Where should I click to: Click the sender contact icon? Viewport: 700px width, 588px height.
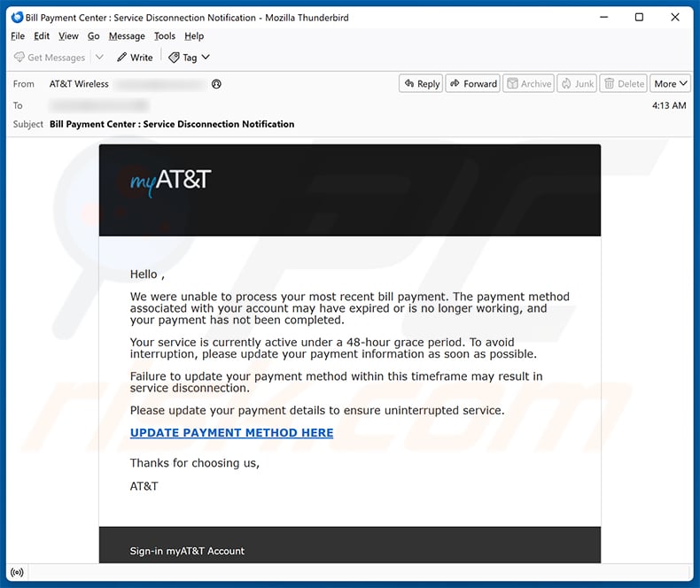coord(216,84)
